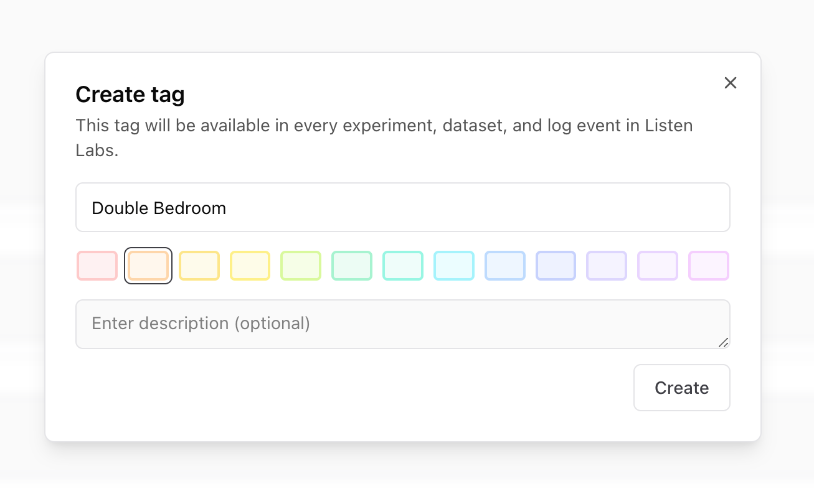This screenshot has width=814, height=504.
Task: Click the description box resize handle
Action: point(723,342)
